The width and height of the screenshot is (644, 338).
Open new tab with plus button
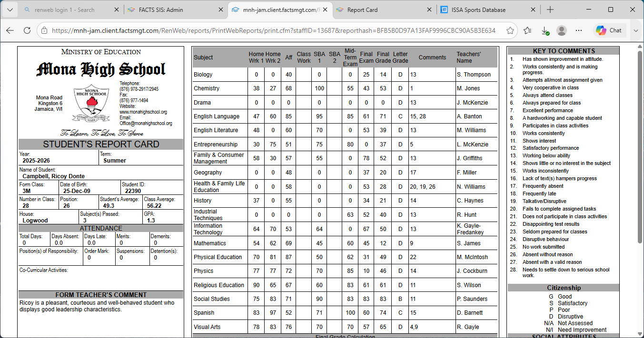pyautogui.click(x=550, y=10)
